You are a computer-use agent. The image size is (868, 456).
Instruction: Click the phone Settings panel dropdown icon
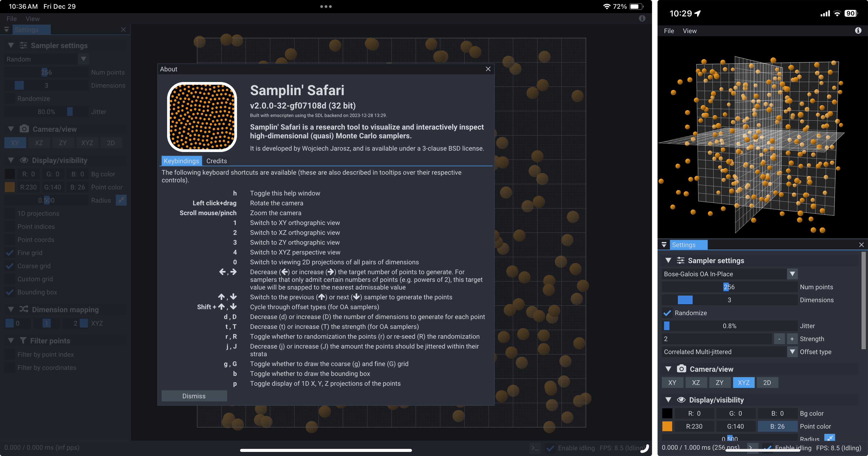pyautogui.click(x=664, y=245)
